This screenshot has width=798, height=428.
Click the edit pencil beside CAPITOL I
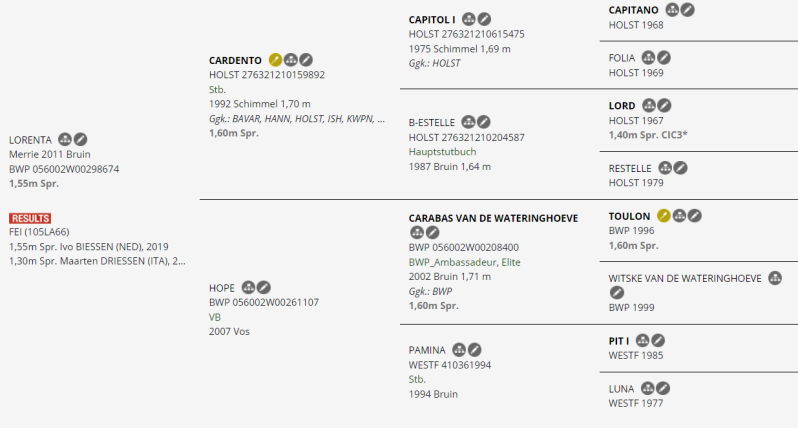point(484,19)
